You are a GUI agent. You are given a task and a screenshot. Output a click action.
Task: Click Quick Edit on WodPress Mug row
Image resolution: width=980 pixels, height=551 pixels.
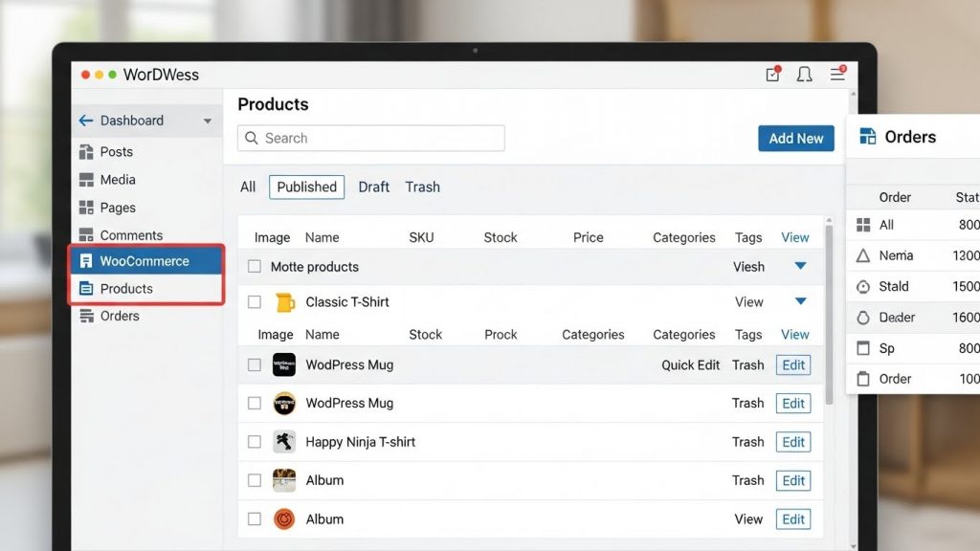(691, 364)
